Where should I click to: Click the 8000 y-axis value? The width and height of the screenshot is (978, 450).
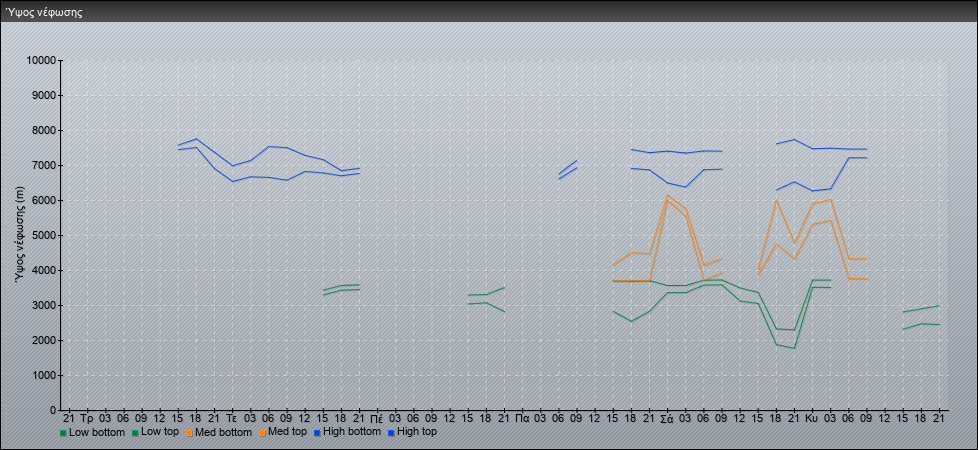tap(44, 130)
